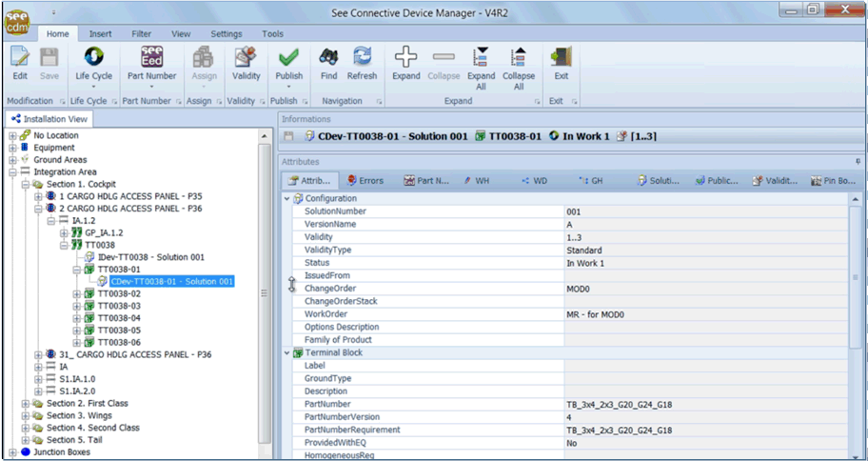Click the Expand plus icon
The height and width of the screenshot is (461, 868).
406,57
